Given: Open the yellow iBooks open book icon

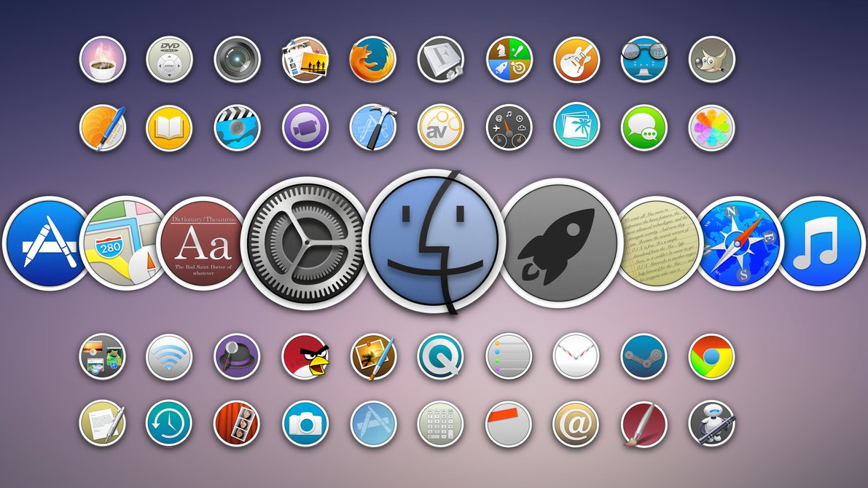Looking at the screenshot, I should (x=169, y=127).
